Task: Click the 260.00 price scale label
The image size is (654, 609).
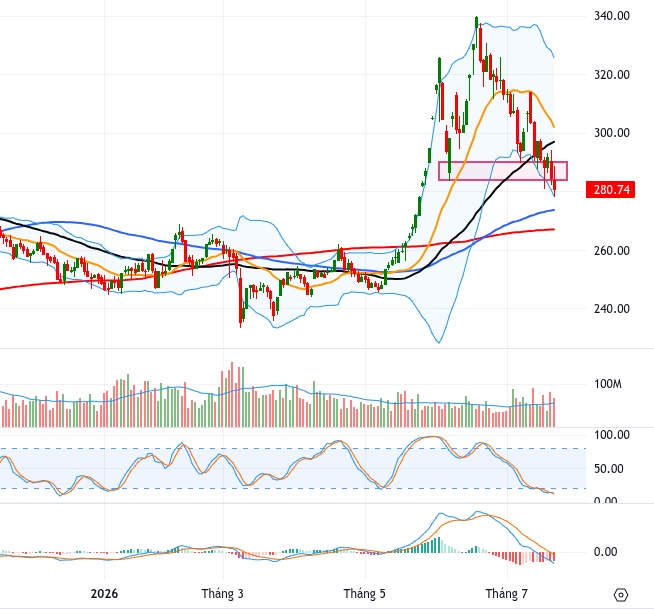Action: [612, 251]
